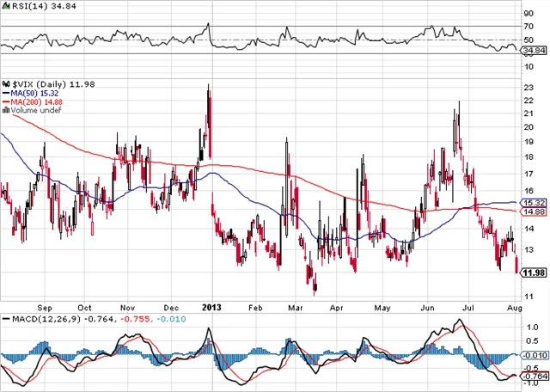Click the MA(200) 14.88 legend entry
Screen dimensions: 550x392
pyautogui.click(x=33, y=101)
